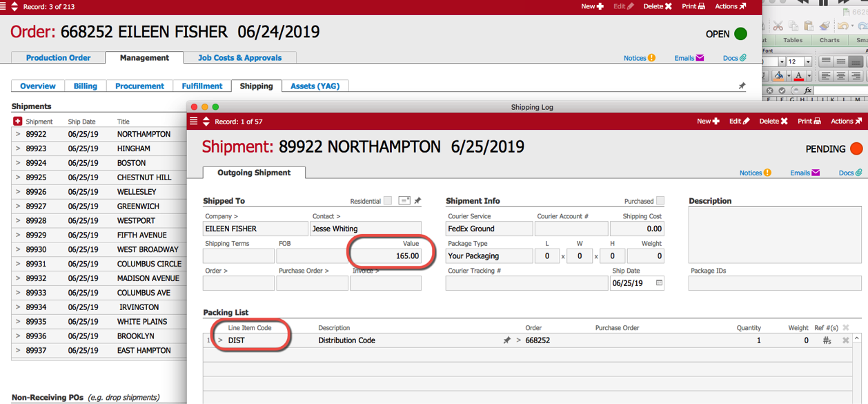This screenshot has height=404, width=868.
Task: Open the Billing sub-tab
Action: 86,86
